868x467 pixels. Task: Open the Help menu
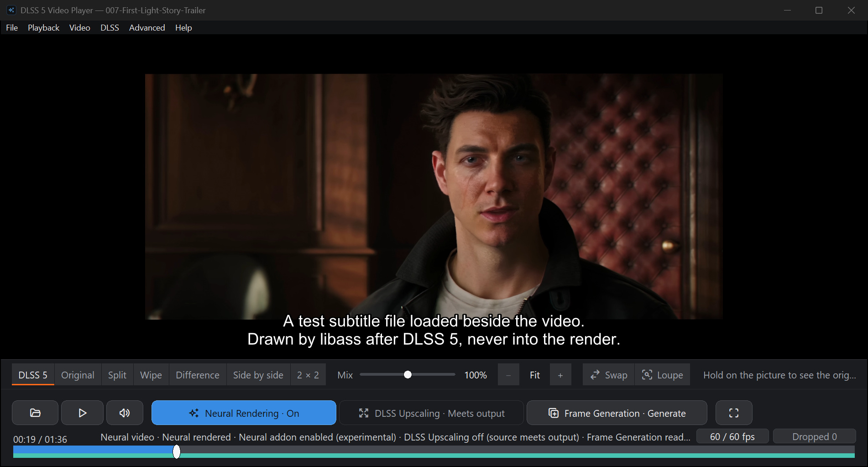pos(183,28)
